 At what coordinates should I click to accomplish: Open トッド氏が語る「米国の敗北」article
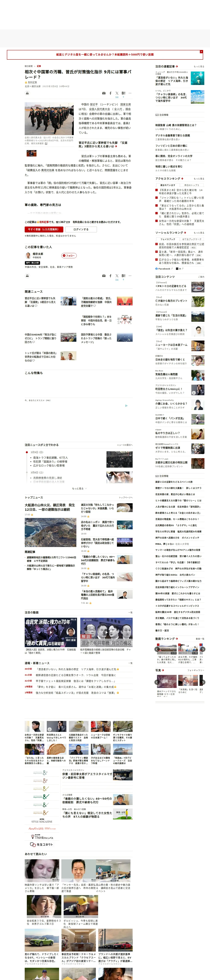(x=40, y=357)
